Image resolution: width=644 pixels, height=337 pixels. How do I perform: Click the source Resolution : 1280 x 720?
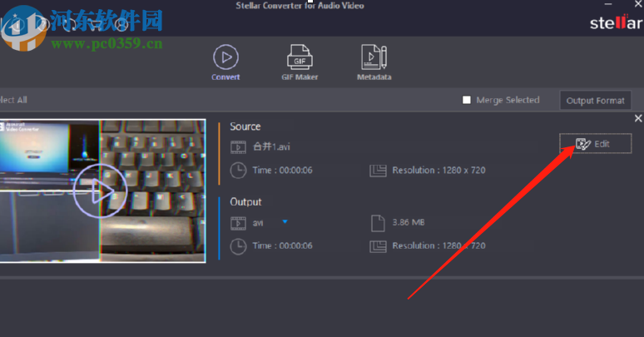point(438,170)
